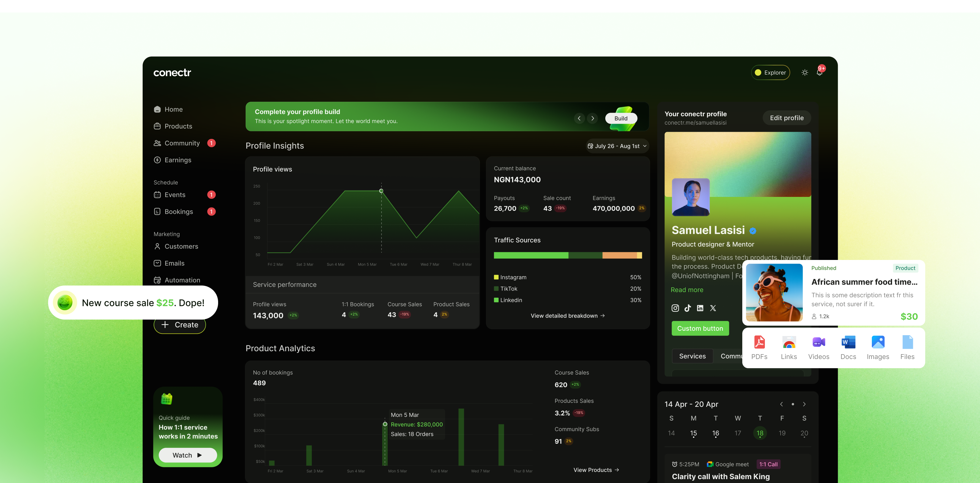Go to previous week in calendar

tap(782, 404)
